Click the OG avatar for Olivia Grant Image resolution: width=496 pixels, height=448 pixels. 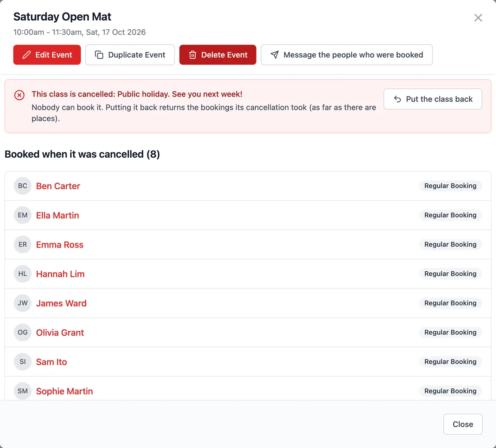tap(23, 332)
